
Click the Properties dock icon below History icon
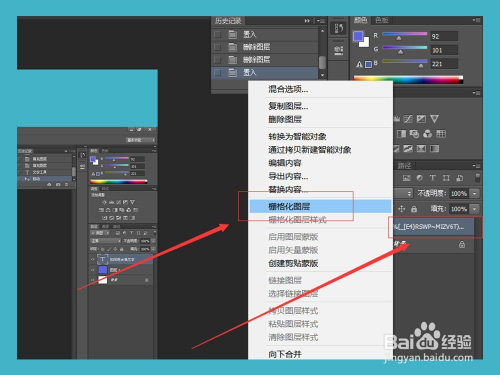(339, 50)
